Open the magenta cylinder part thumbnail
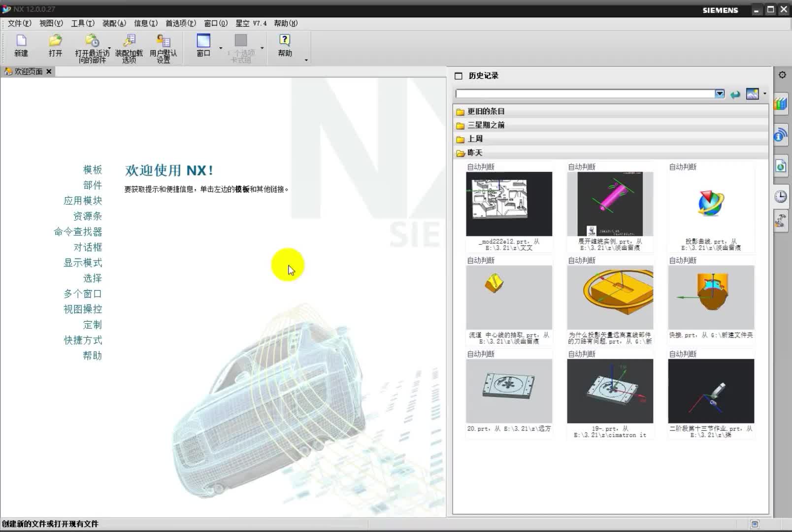 pos(610,204)
